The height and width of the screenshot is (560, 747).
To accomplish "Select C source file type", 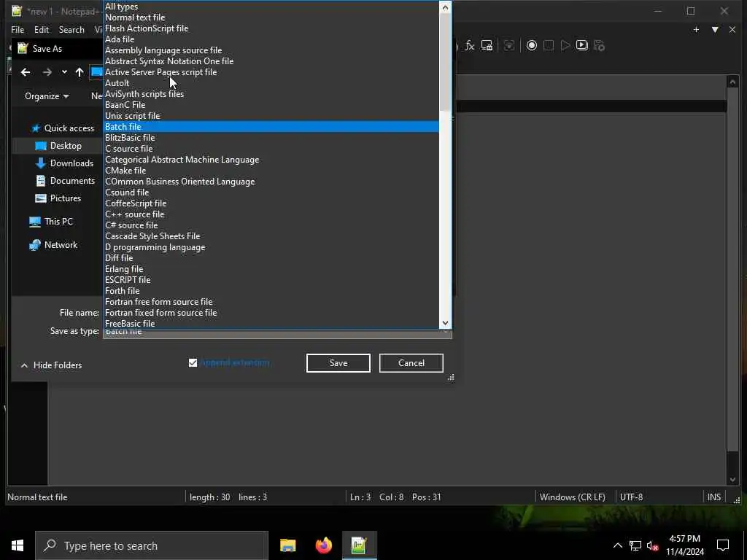I will click(271, 149).
